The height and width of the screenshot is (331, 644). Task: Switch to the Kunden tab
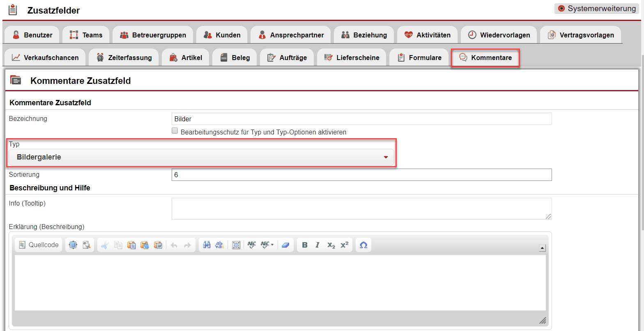[222, 35]
